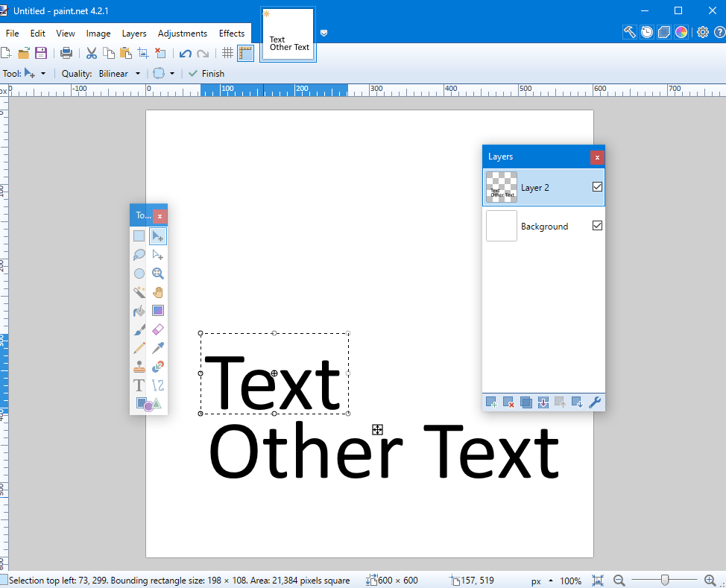726x588 pixels.
Task: Click Duplicate Layer icon
Action: click(x=525, y=402)
